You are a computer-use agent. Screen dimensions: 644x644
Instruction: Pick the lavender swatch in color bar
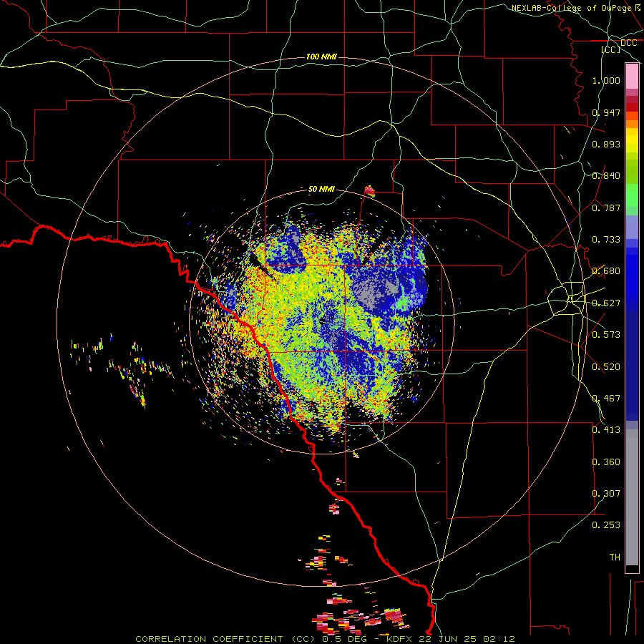[x=632, y=227]
